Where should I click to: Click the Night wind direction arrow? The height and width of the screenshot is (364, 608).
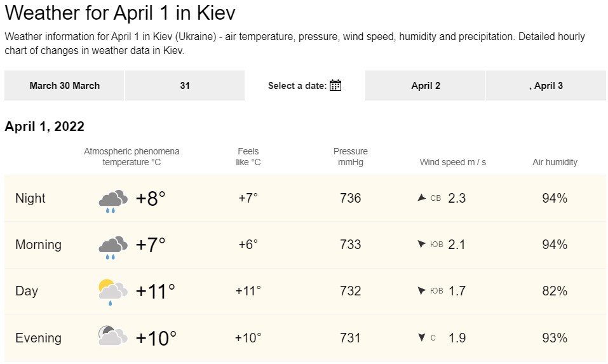421,198
